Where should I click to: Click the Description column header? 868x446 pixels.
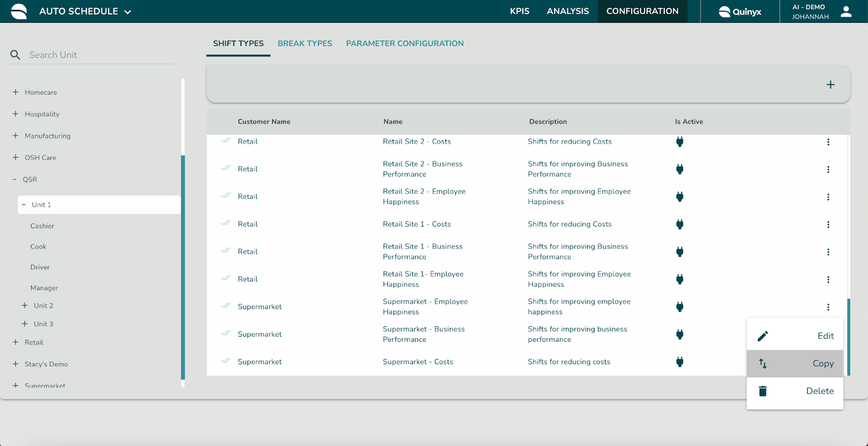(548, 122)
